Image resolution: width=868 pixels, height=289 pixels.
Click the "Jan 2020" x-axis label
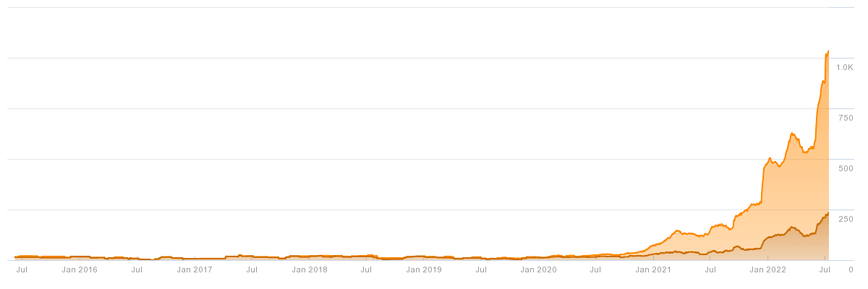[x=538, y=269]
